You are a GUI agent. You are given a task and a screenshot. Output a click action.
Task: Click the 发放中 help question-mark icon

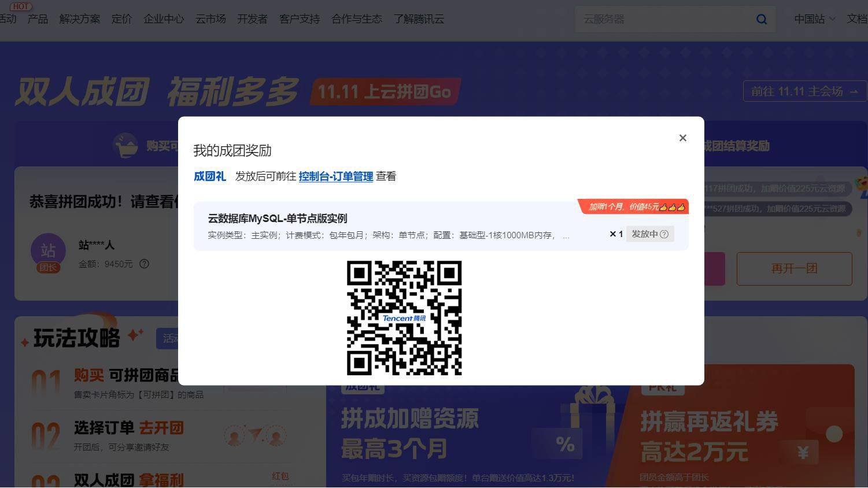[664, 234]
